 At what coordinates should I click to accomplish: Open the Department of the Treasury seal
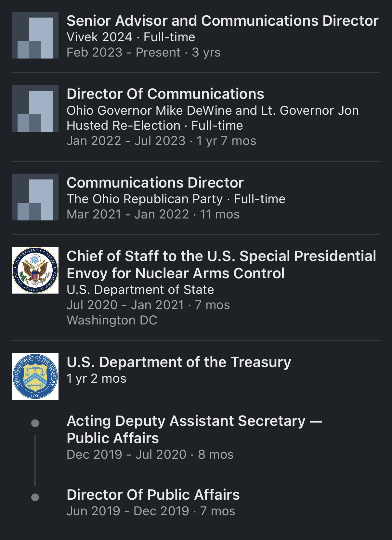coord(35,376)
